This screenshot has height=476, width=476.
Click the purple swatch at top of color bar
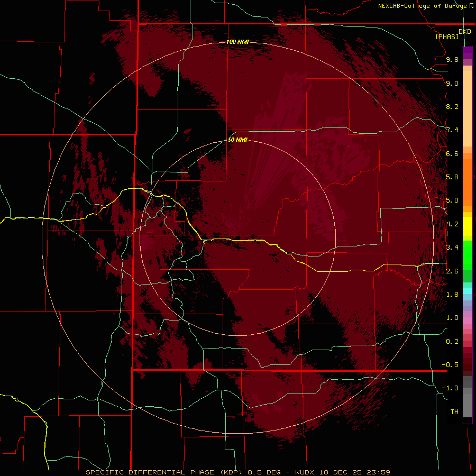(x=467, y=53)
